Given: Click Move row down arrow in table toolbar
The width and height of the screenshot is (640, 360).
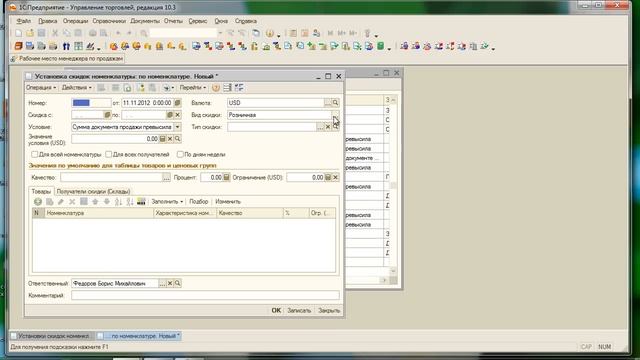Looking at the screenshot, I should click(x=107, y=202).
